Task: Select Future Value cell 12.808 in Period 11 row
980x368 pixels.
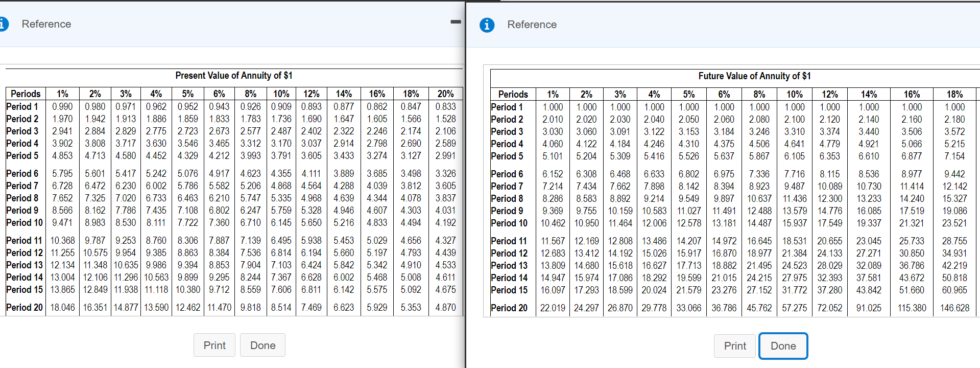Action: coord(620,241)
